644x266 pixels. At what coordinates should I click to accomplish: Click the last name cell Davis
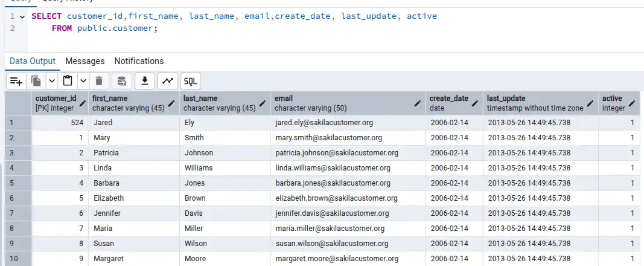pos(225,213)
